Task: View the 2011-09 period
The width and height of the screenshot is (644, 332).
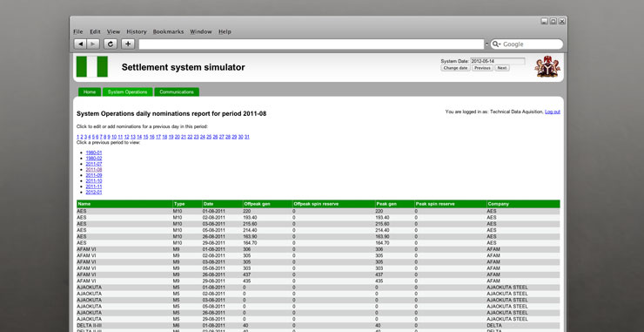Action: (94, 175)
